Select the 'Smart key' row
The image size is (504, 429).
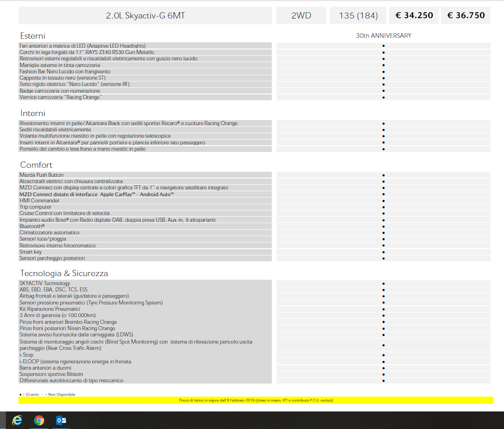(145, 252)
